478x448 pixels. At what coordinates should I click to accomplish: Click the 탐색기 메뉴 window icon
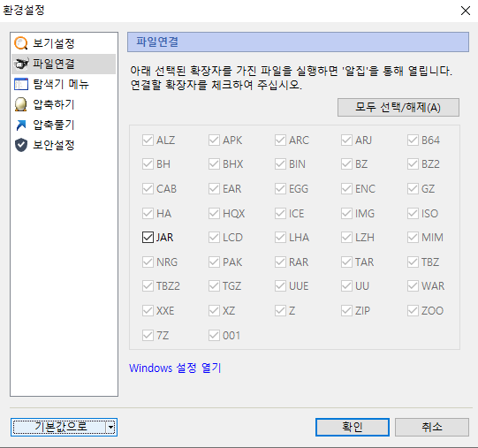click(x=21, y=84)
